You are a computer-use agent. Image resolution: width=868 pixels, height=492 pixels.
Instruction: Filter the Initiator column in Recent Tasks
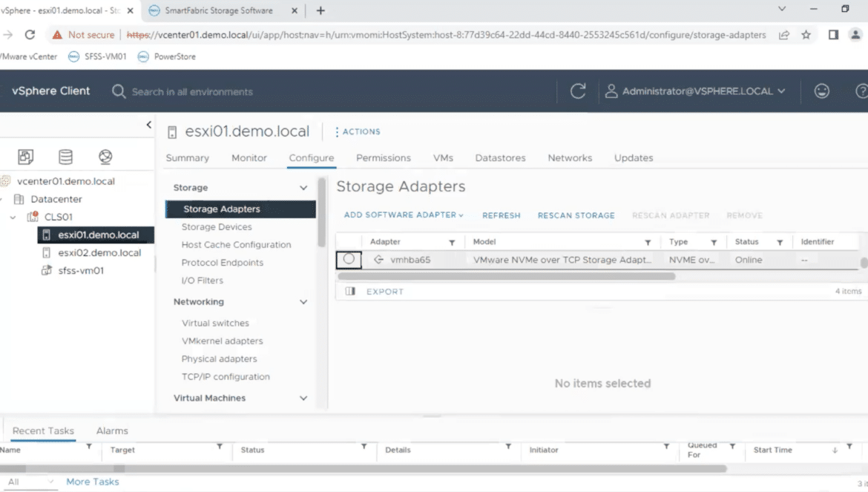point(666,447)
